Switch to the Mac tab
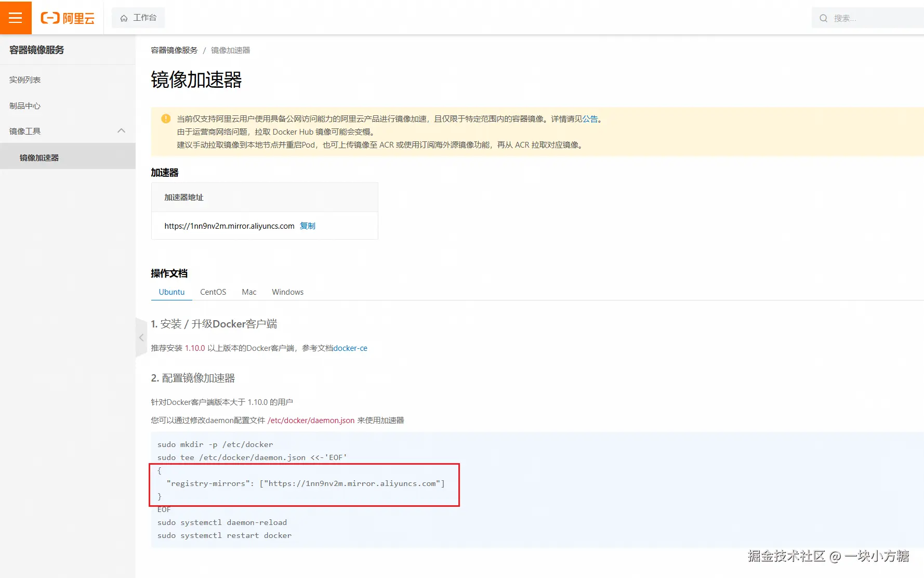The width and height of the screenshot is (924, 578). tap(249, 292)
